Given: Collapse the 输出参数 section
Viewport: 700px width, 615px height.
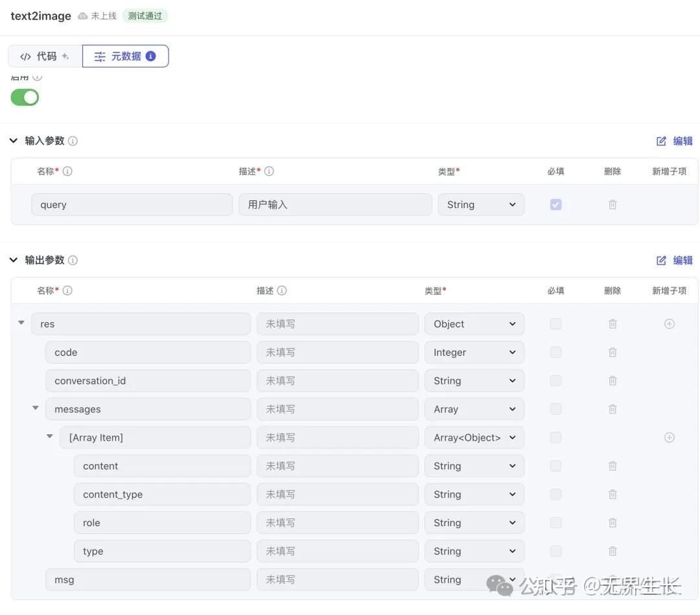Looking at the screenshot, I should click(14, 260).
